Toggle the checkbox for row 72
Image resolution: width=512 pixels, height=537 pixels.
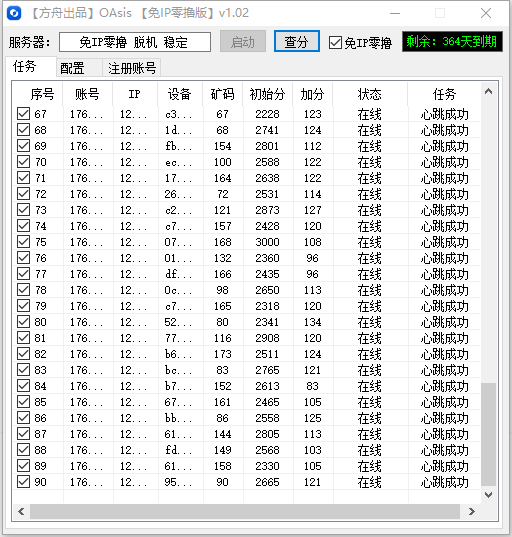point(23,194)
